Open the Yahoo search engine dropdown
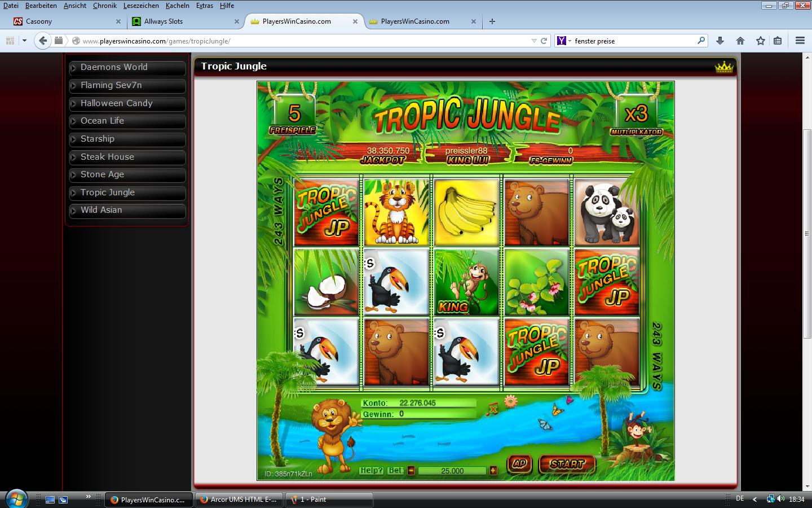 pyautogui.click(x=564, y=41)
